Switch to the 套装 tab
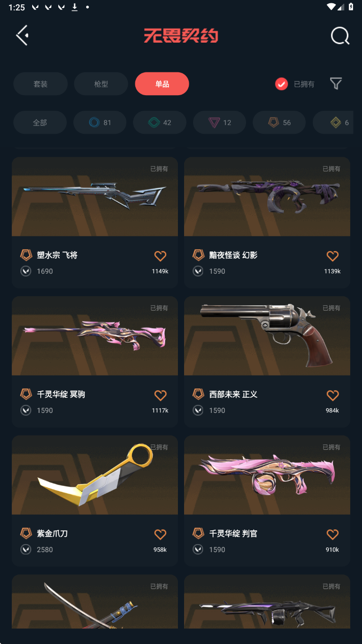The image size is (362, 644). [x=41, y=84]
